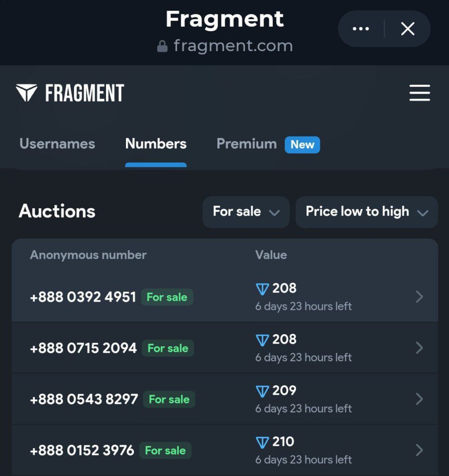Open details arrow for +888 0392 4951
This screenshot has height=476, width=449.
tap(419, 297)
